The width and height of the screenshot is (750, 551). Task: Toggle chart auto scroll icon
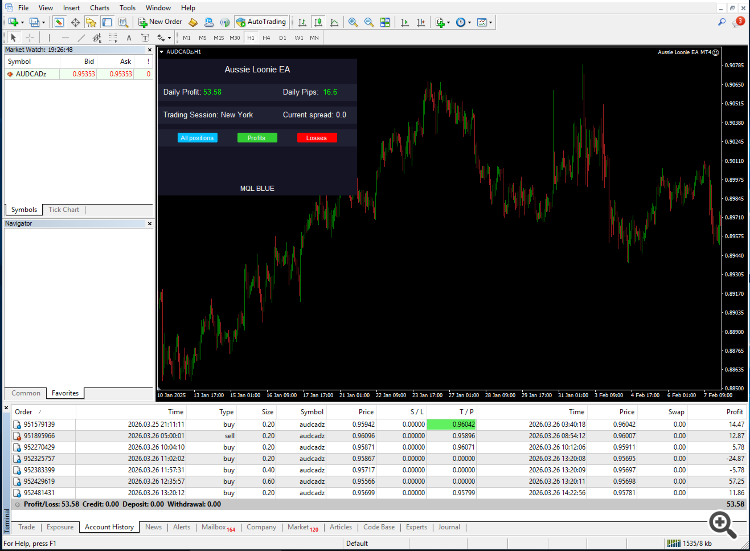[x=405, y=22]
